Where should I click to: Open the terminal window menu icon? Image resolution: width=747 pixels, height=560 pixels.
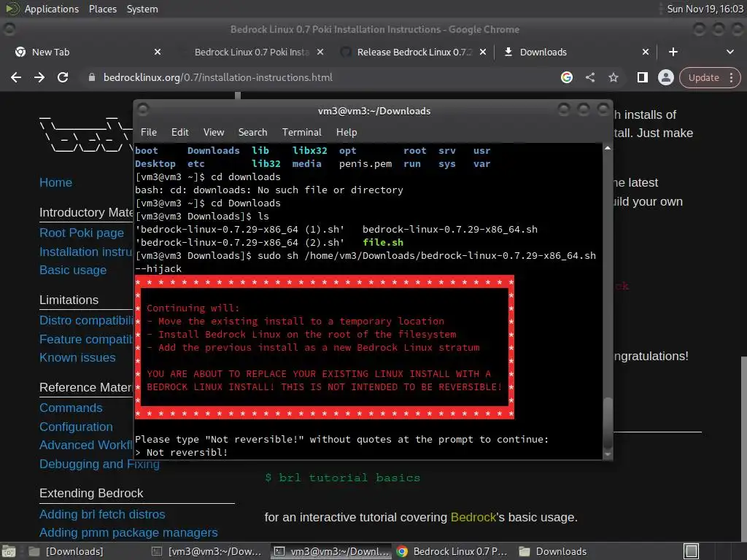pyautogui.click(x=143, y=109)
